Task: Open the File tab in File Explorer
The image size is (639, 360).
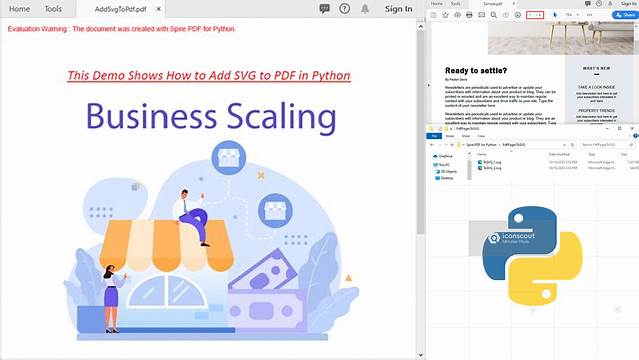Action: pos(434,136)
